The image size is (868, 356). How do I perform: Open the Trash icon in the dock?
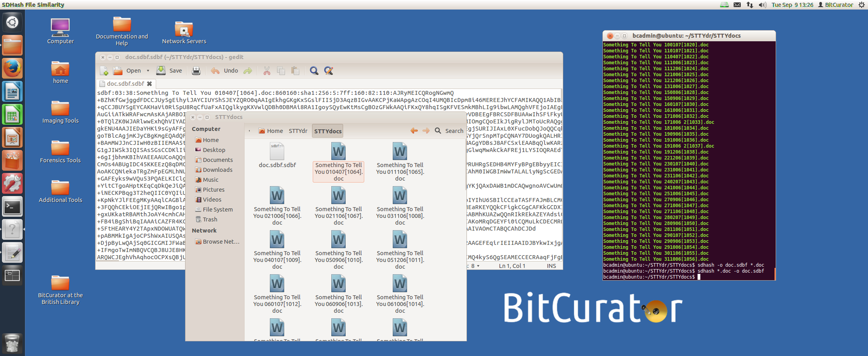pyautogui.click(x=12, y=343)
